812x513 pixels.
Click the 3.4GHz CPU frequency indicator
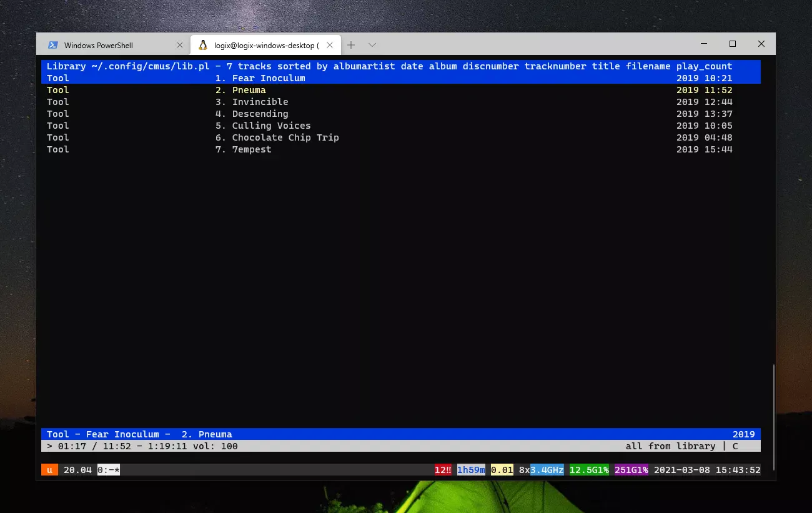[x=547, y=470]
